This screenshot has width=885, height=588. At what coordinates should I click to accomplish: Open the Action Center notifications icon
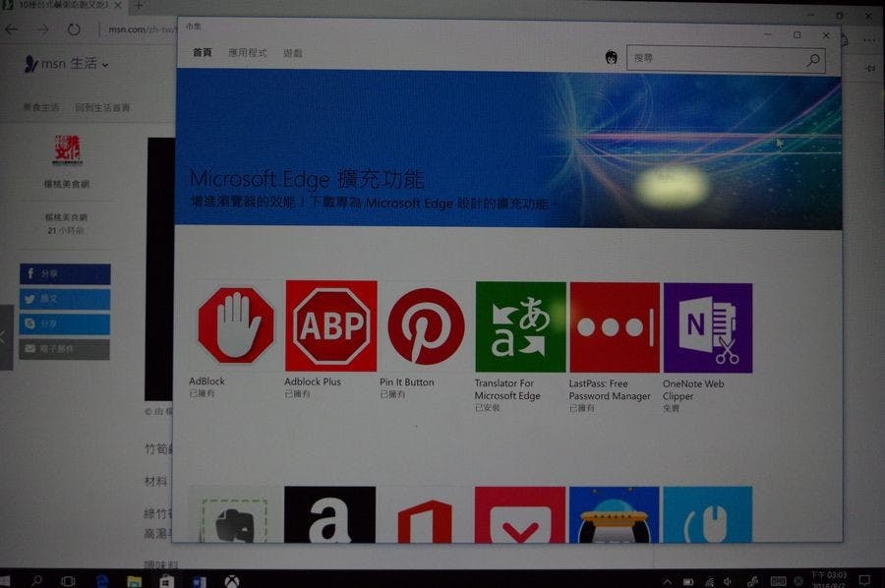864,580
